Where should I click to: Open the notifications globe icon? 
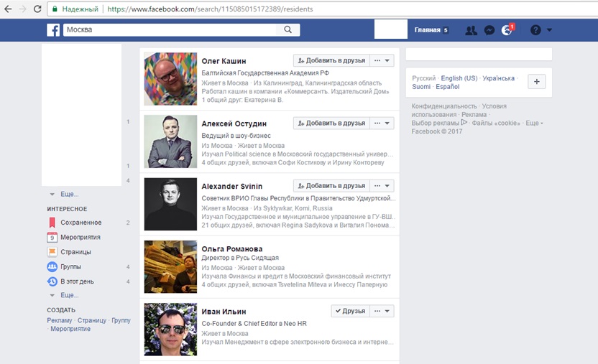pos(507,30)
